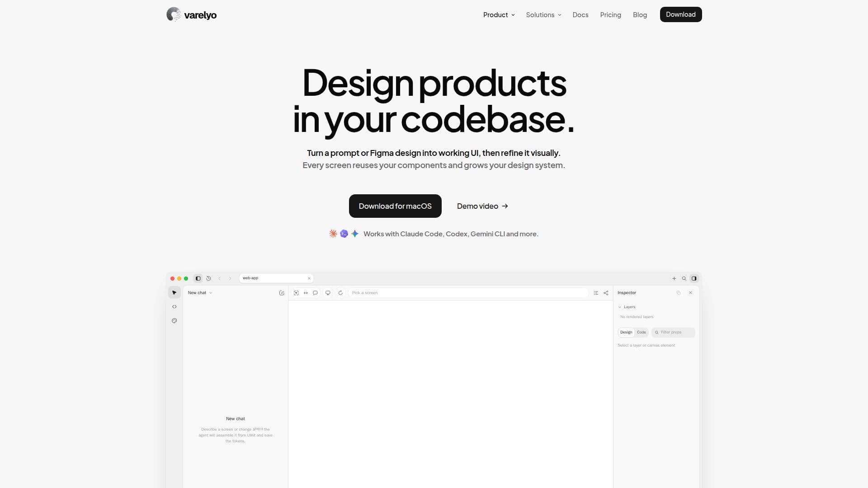Screen dimensions: 868x488
Task: Select the pointer tool in left rail
Action: [174, 293]
